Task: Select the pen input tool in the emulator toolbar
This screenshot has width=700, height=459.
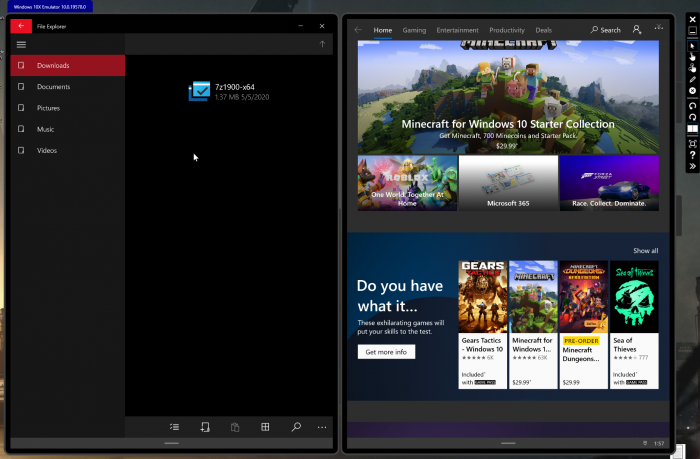Action: click(692, 79)
